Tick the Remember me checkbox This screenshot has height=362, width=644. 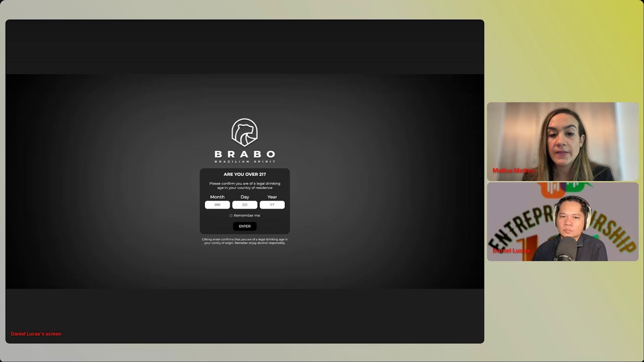pos(231,216)
